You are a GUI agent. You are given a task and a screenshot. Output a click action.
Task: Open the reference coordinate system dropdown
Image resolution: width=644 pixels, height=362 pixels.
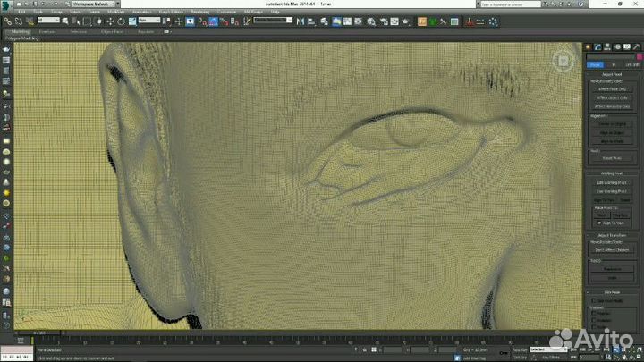coord(149,20)
